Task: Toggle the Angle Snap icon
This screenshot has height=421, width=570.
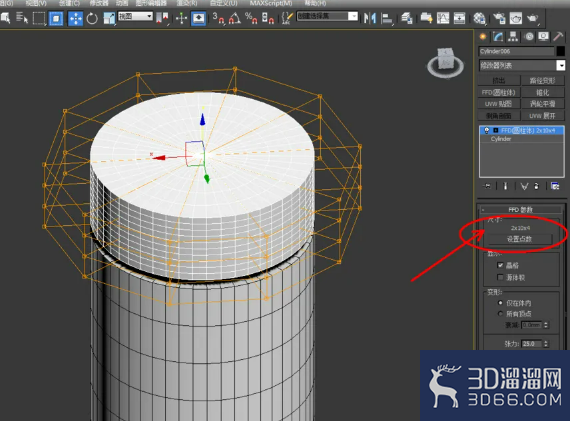Action: [234, 18]
